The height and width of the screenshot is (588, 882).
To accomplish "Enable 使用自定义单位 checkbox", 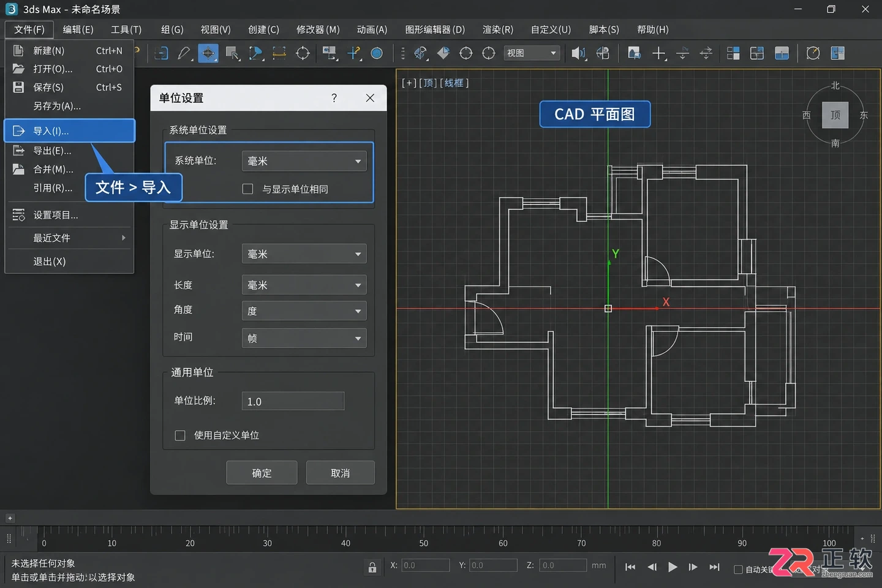I will point(180,435).
